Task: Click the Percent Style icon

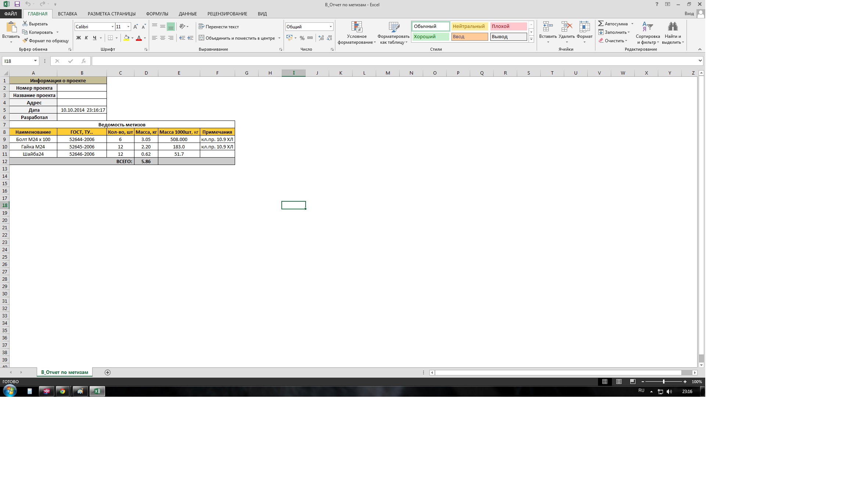Action: click(x=302, y=38)
